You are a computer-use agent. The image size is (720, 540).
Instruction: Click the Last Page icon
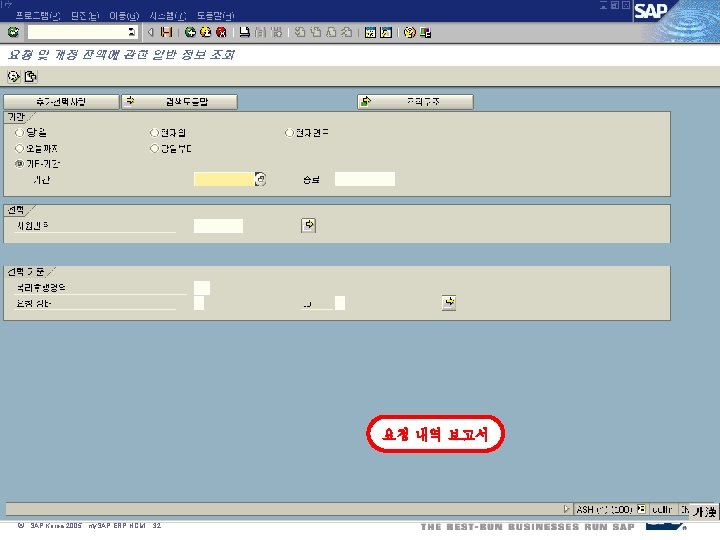click(x=347, y=32)
